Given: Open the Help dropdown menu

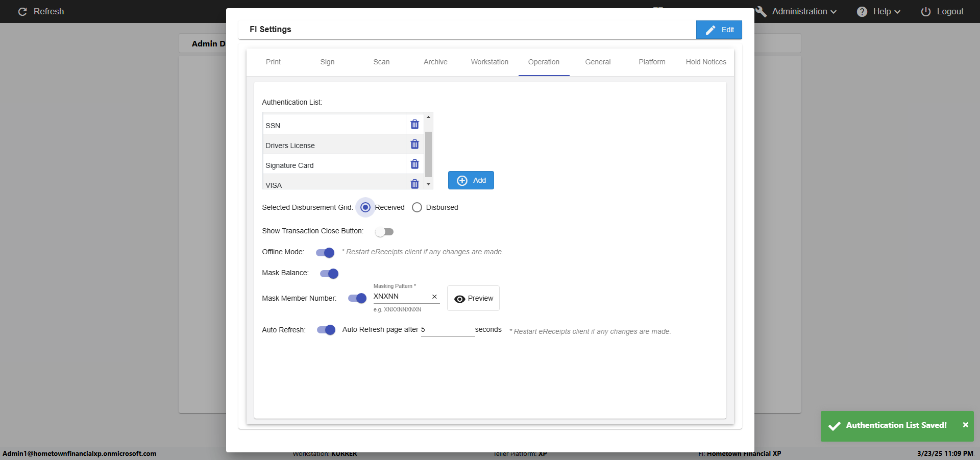Looking at the screenshot, I should (x=879, y=12).
